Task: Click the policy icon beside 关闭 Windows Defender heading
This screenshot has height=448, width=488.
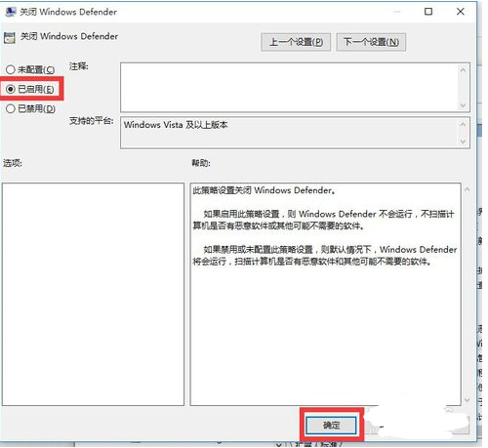Action: 10,38
